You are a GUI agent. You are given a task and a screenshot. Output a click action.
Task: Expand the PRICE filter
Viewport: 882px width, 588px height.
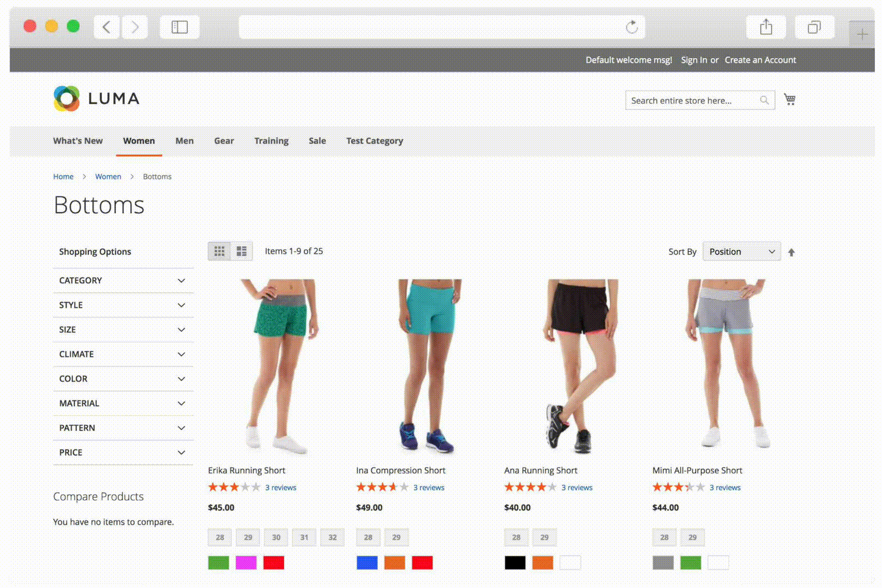[123, 452]
